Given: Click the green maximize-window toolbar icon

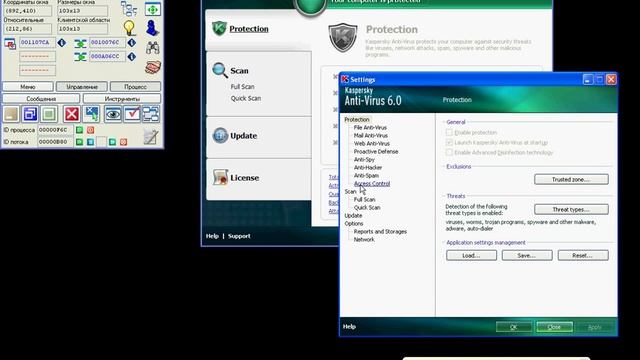Looking at the screenshot, I should click(49, 114).
